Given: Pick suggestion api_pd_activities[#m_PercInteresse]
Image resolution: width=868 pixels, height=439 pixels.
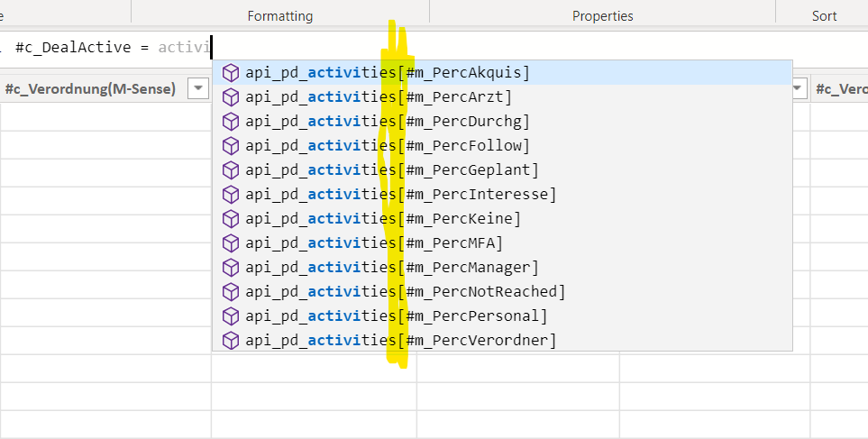Looking at the screenshot, I should point(502,195).
